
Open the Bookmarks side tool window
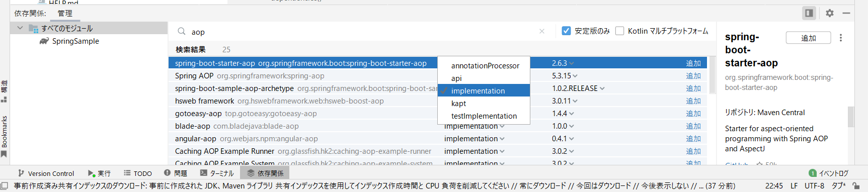[4, 136]
